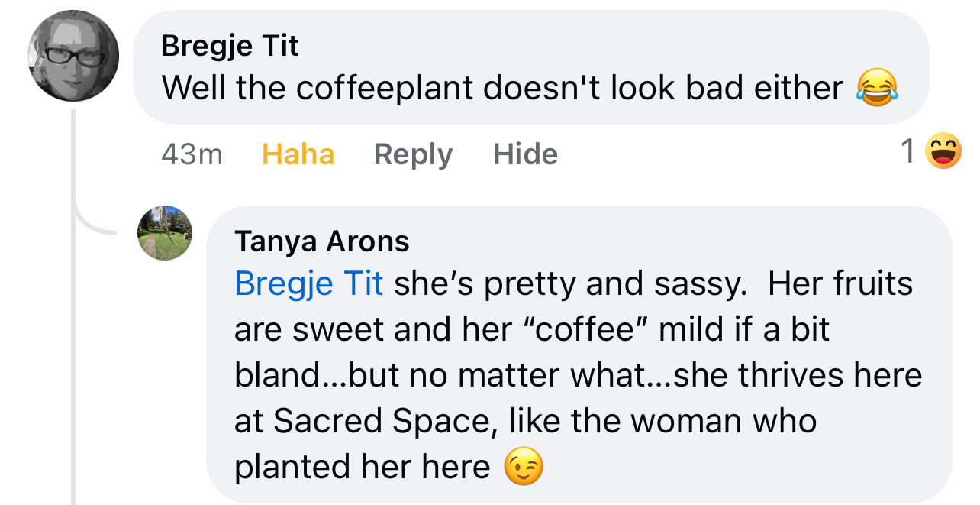This screenshot has height=505, width=980.
Task: Open the 43m timestamp link
Action: (x=192, y=154)
